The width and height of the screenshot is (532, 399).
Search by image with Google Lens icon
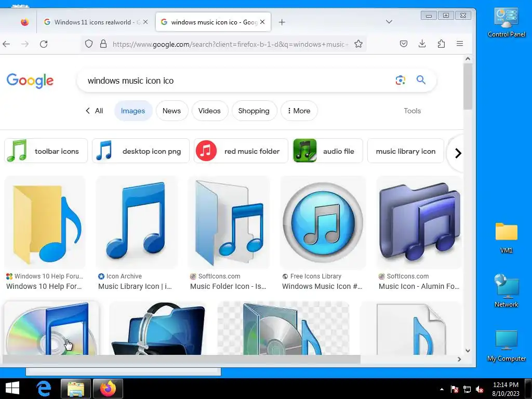pos(401,80)
